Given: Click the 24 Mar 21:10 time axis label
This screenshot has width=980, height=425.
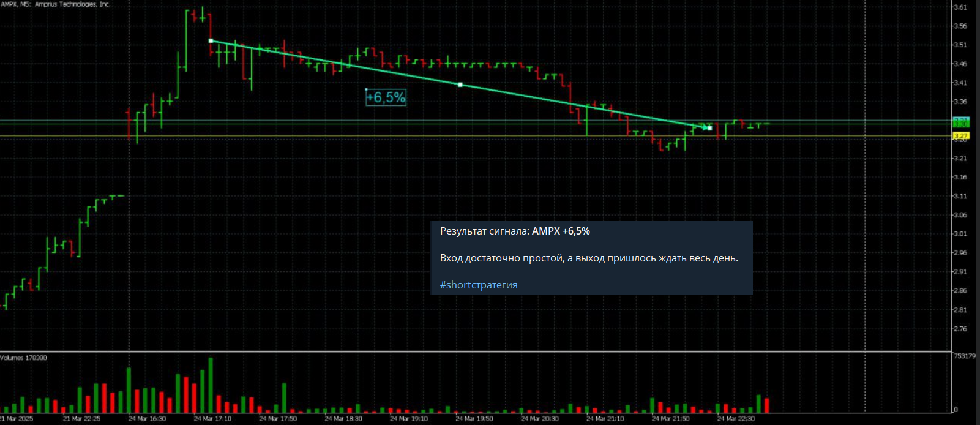Looking at the screenshot, I should (606, 419).
